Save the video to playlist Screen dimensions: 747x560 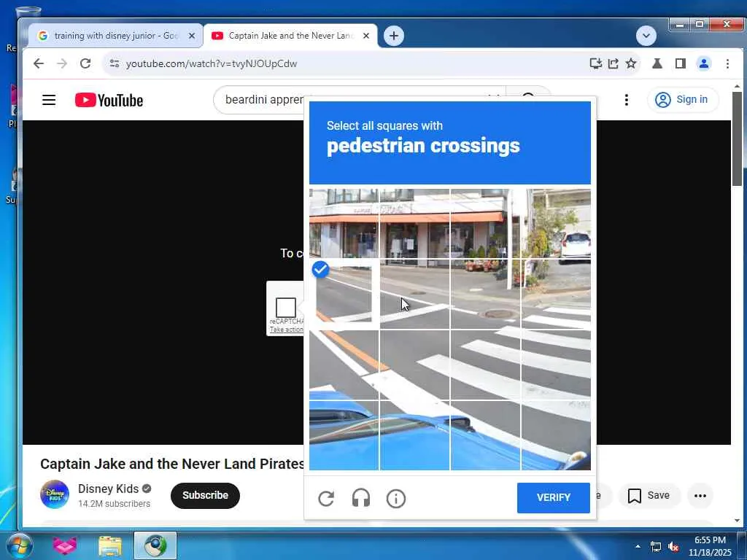pos(649,496)
